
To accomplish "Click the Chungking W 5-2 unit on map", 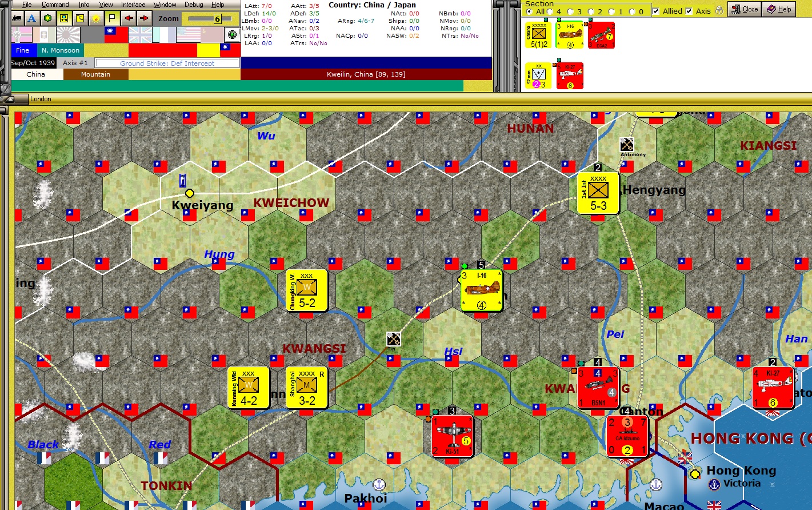I will coord(307,290).
